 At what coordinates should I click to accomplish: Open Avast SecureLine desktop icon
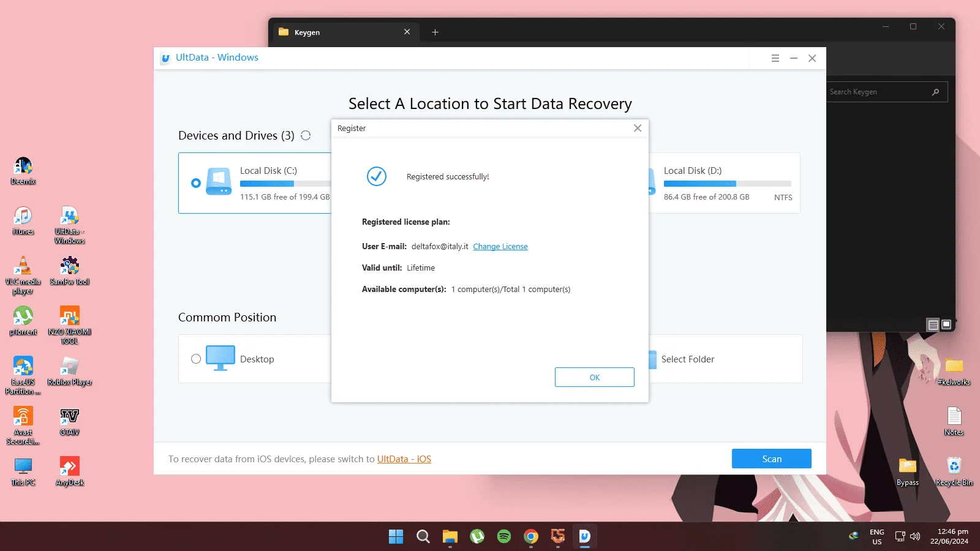(x=23, y=426)
